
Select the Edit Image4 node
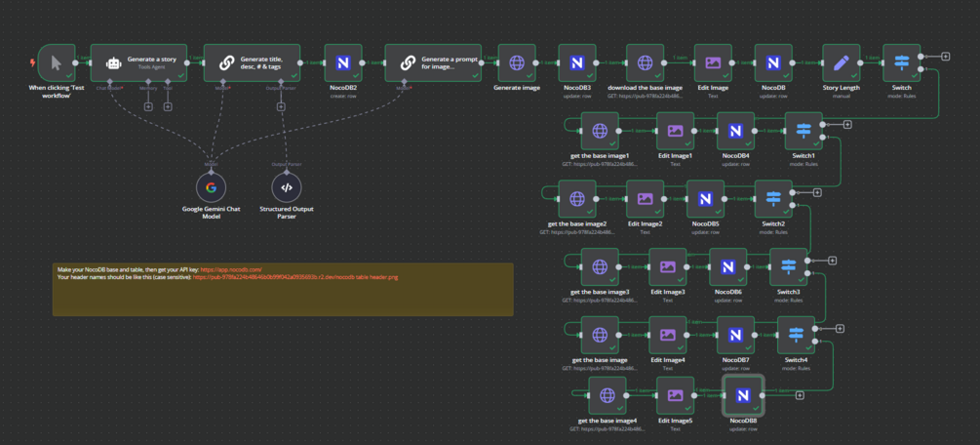pyautogui.click(x=668, y=336)
